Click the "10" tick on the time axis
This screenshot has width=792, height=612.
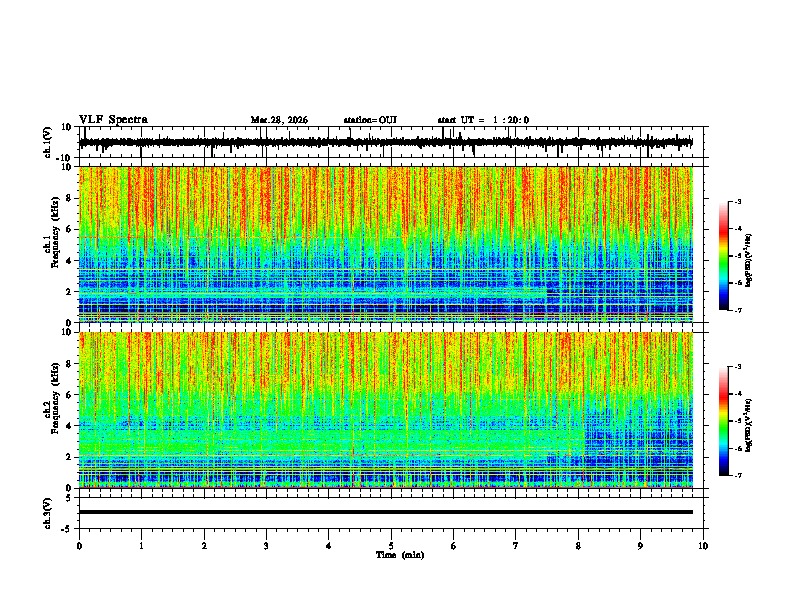pyautogui.click(x=703, y=546)
